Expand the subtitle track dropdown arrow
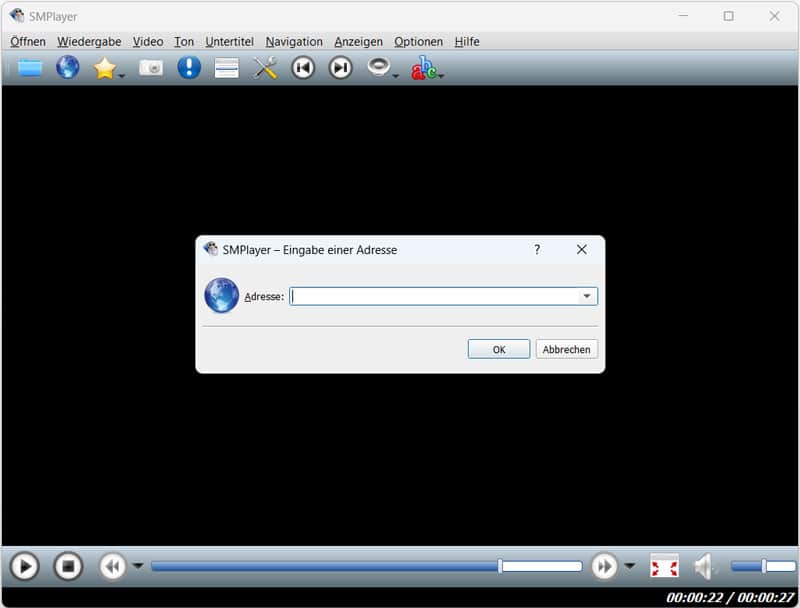Viewport: 800px width, 608px height. point(441,76)
